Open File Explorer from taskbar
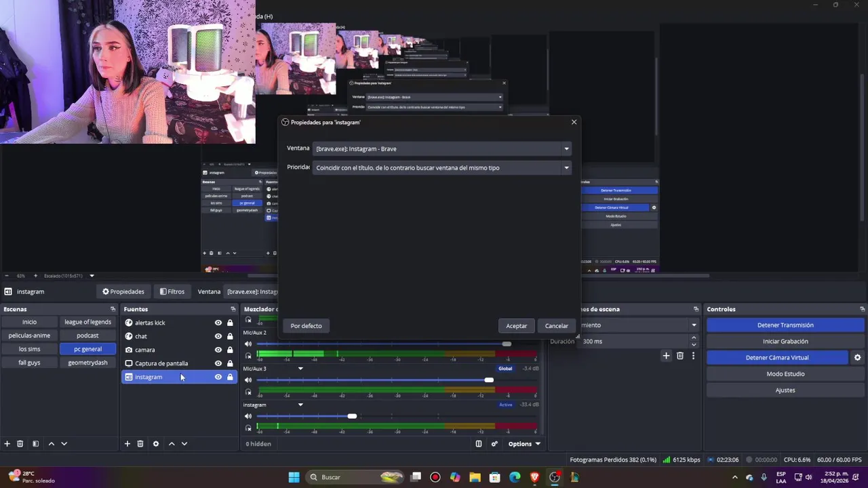This screenshot has height=488, width=868. pyautogui.click(x=475, y=477)
